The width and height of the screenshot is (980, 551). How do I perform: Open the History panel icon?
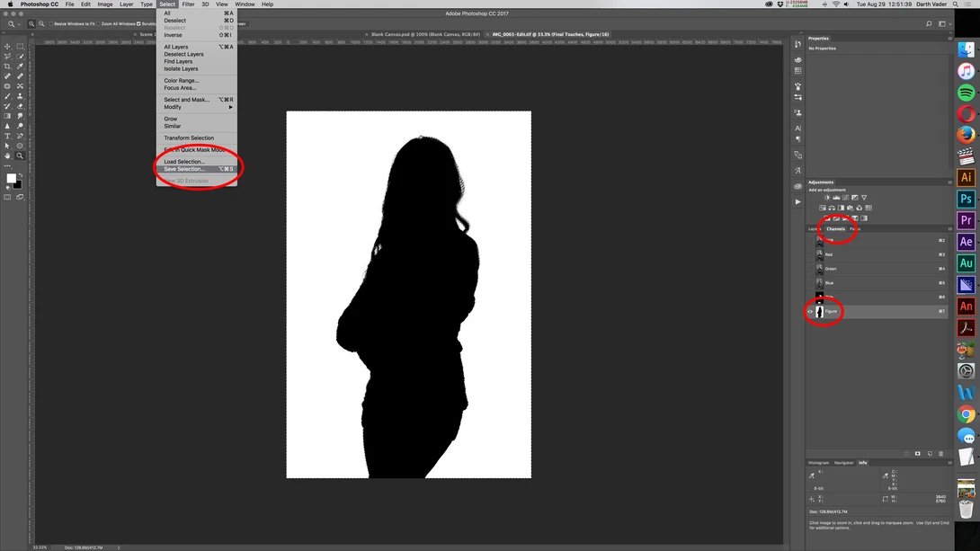coord(798,44)
